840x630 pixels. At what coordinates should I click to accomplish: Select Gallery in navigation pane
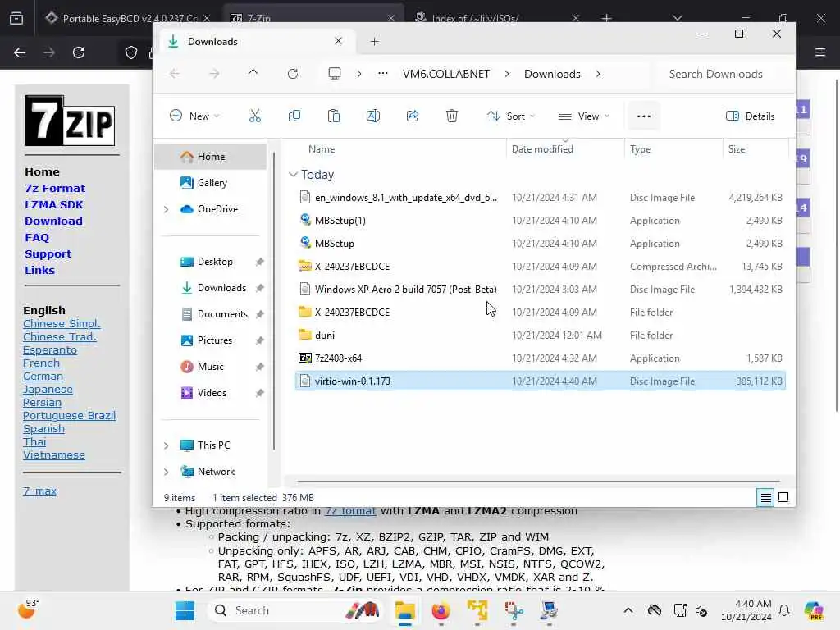[x=211, y=183]
